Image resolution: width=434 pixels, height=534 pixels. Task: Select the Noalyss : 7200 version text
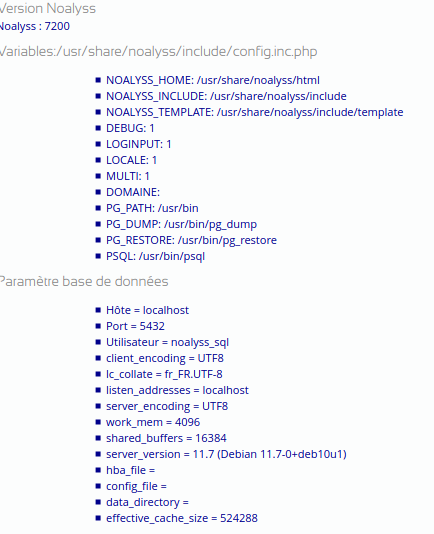[35, 26]
